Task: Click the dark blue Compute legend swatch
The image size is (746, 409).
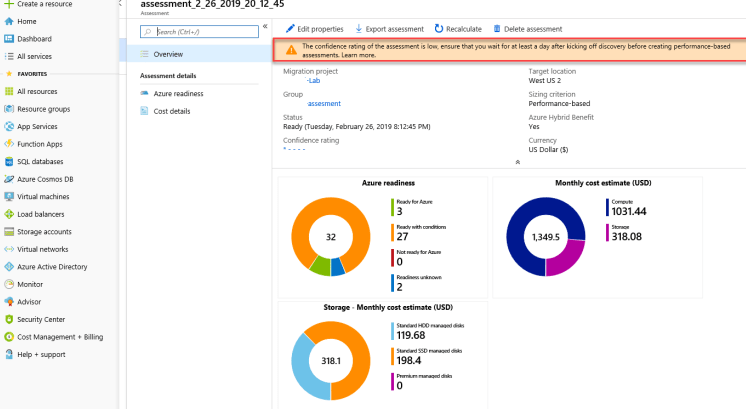Action: [607, 208]
